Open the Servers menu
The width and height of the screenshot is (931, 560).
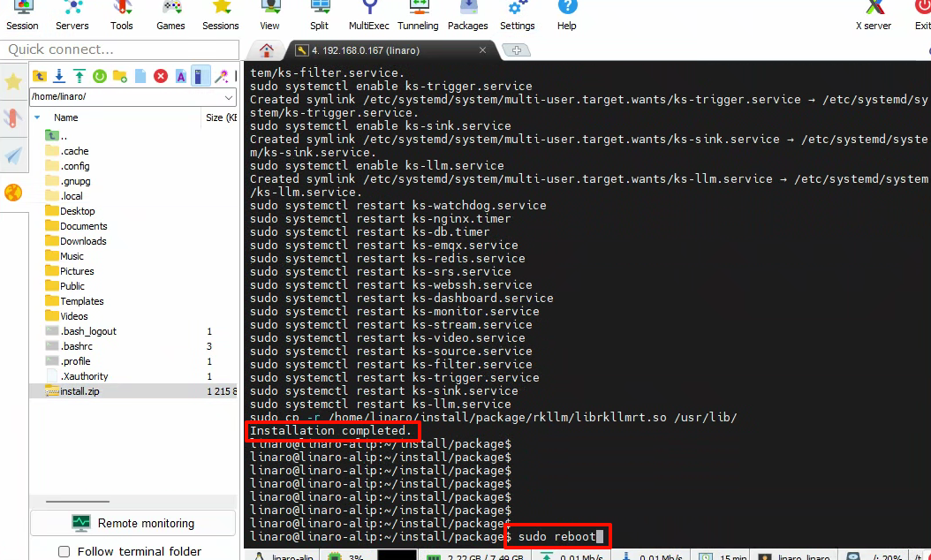click(x=72, y=16)
